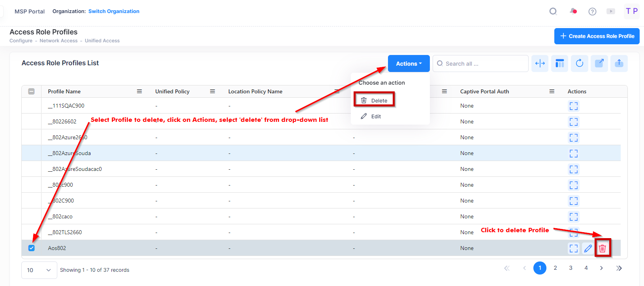Open Profile Name column menu

tap(139, 91)
